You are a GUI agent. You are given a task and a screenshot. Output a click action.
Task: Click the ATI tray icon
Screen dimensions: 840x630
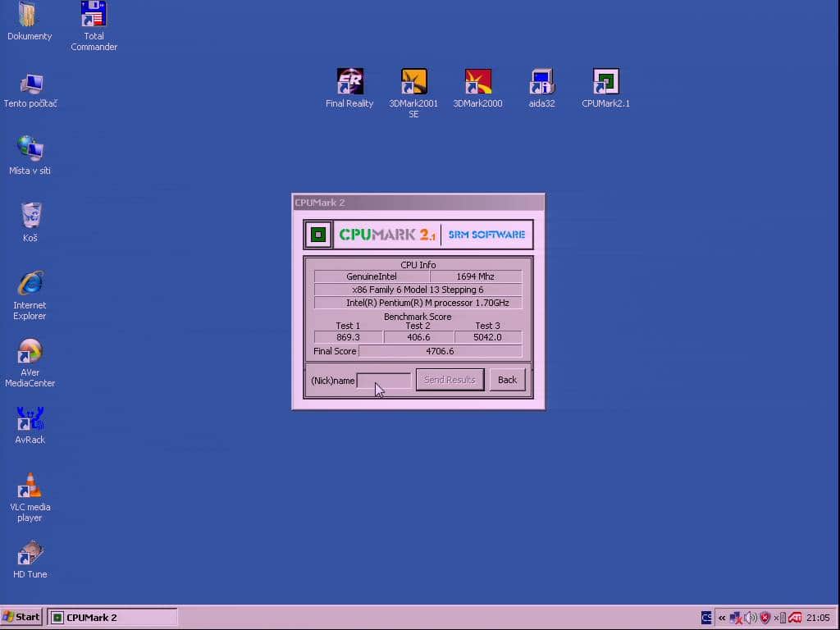tap(795, 618)
